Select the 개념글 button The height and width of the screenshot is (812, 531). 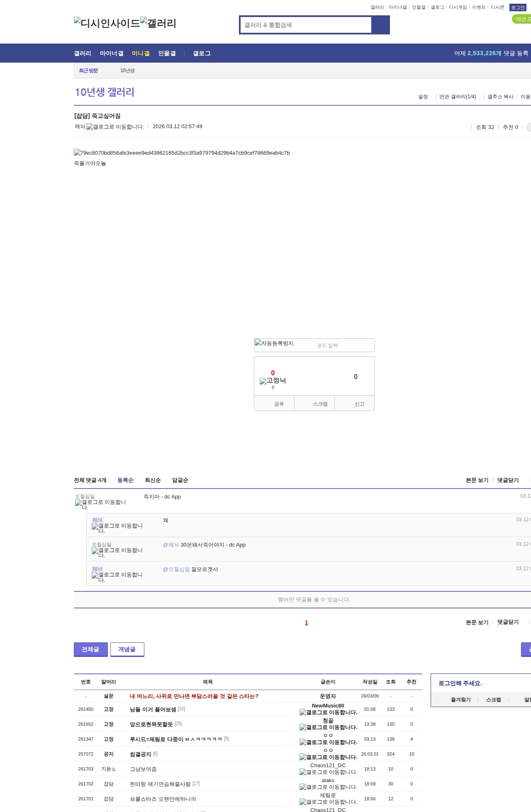pyautogui.click(x=127, y=649)
